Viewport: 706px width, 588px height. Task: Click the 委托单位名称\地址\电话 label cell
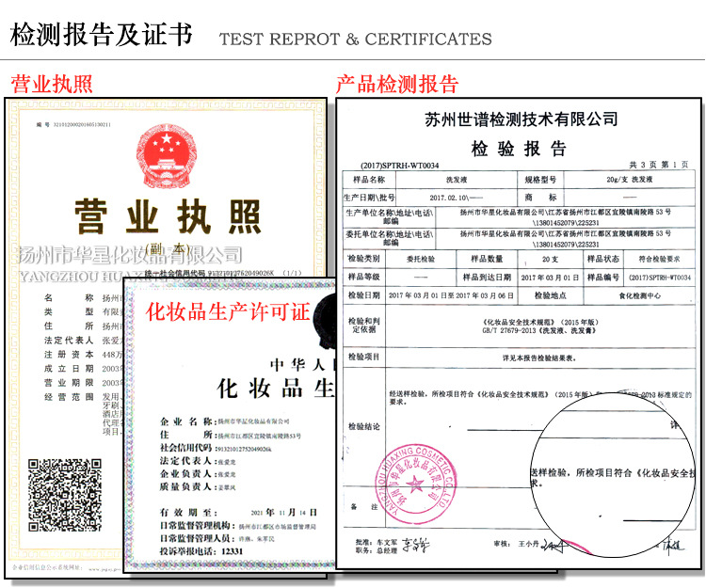pos(390,238)
